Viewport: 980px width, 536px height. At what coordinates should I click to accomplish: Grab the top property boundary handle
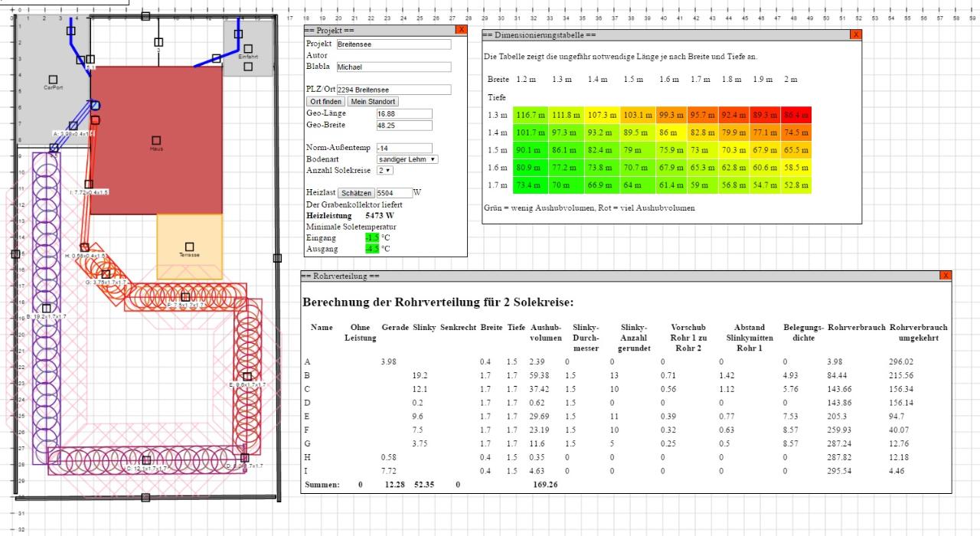(x=145, y=16)
